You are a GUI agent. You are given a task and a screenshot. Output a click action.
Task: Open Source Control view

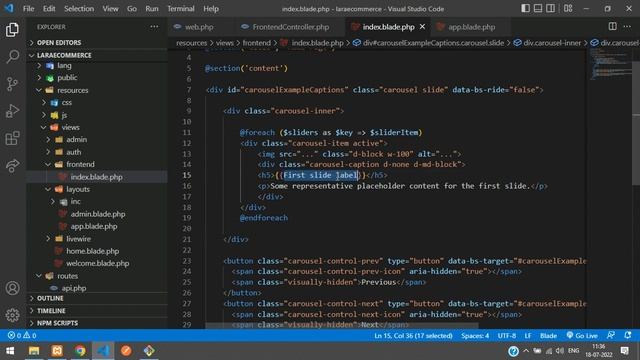(x=12, y=84)
